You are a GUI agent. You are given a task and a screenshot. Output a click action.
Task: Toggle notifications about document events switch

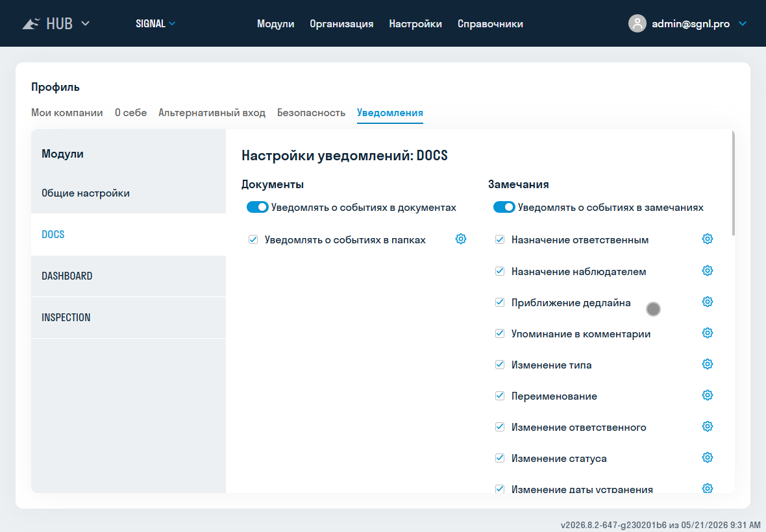258,207
